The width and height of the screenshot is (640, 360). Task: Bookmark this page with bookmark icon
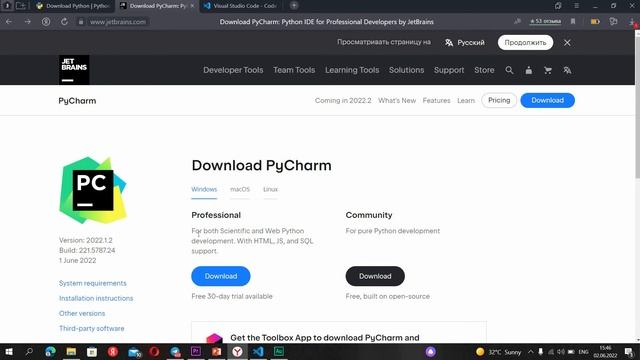[x=573, y=21]
